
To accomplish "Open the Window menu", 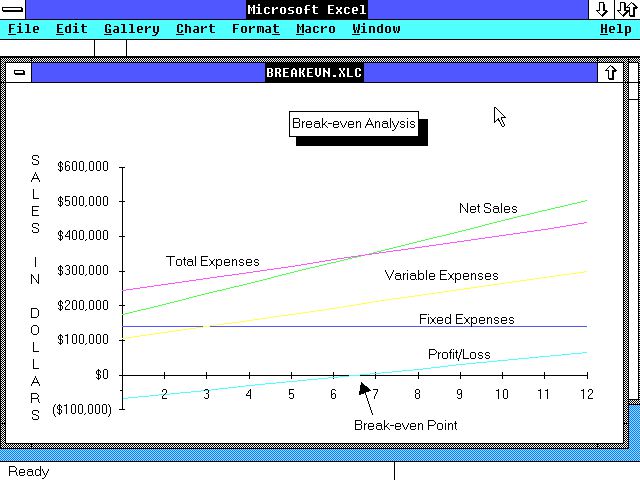I will 376,29.
